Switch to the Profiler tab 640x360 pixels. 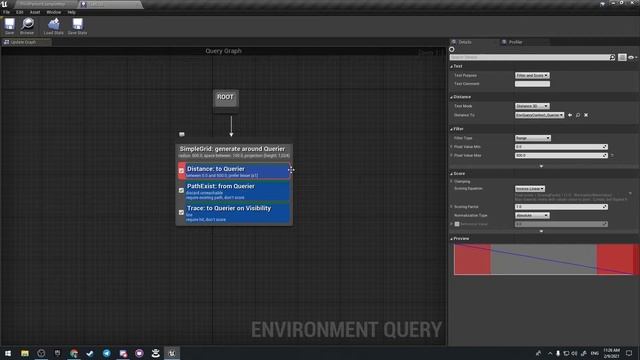click(x=515, y=42)
